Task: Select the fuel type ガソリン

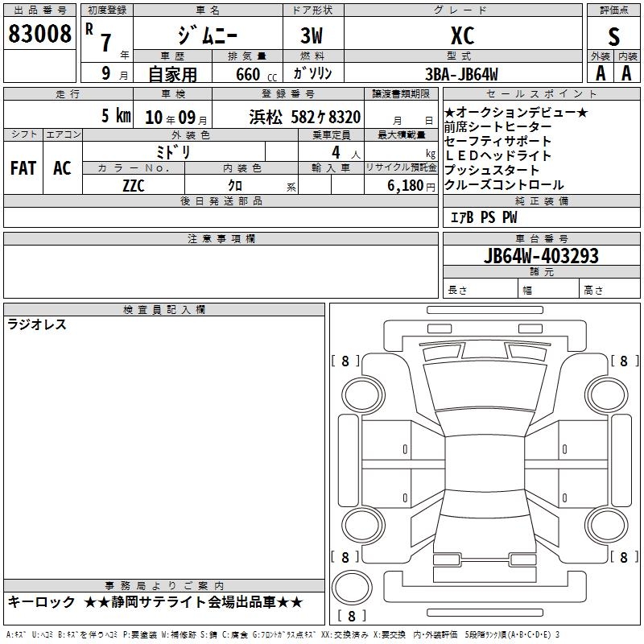Action: tap(312, 73)
